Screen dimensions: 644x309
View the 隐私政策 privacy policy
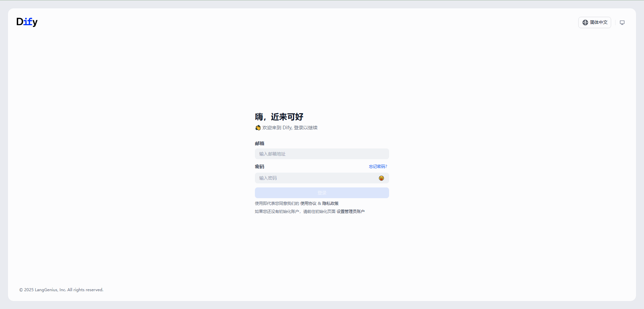(x=330, y=203)
